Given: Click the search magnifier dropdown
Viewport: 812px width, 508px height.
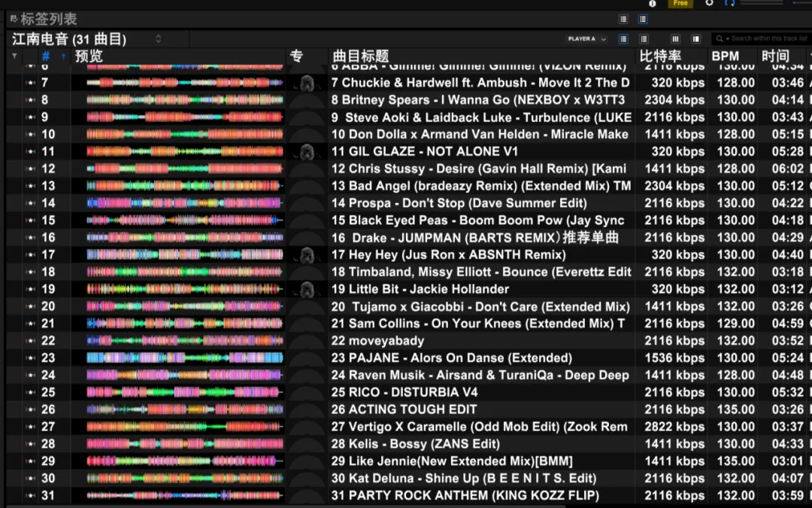Looking at the screenshot, I should tap(723, 38).
